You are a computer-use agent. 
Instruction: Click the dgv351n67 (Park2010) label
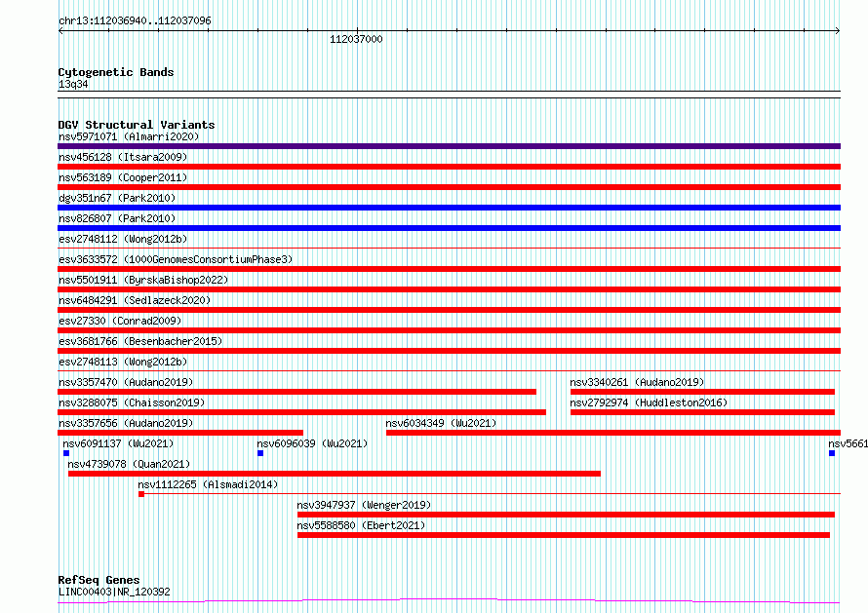click(x=117, y=198)
